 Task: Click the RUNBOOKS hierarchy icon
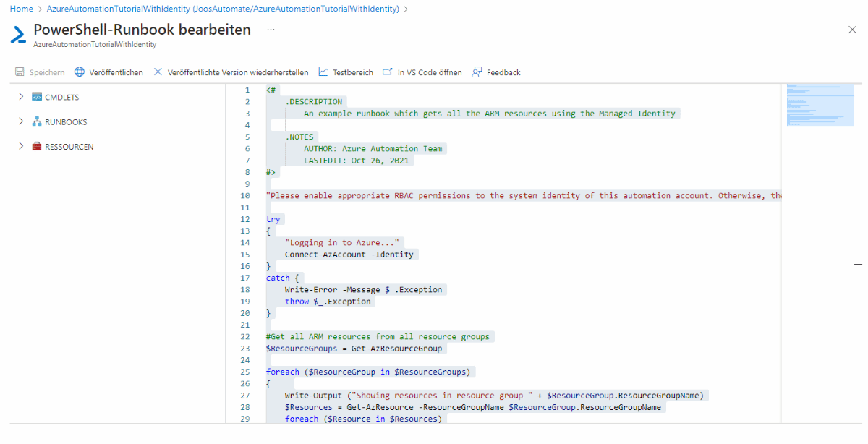click(x=37, y=122)
